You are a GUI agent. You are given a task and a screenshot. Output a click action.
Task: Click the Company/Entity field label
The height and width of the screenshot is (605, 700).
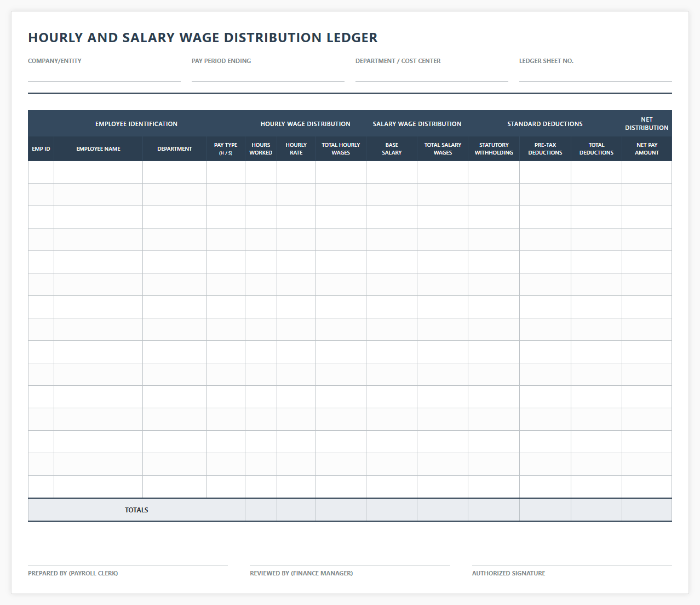click(55, 61)
